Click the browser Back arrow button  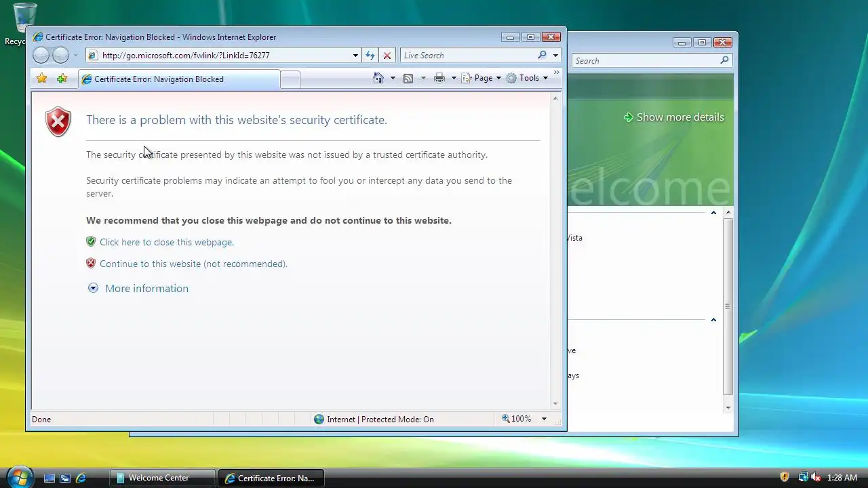pyautogui.click(x=41, y=56)
